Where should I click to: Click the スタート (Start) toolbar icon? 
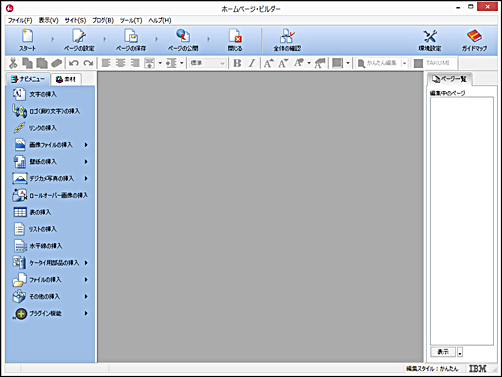tap(27, 40)
